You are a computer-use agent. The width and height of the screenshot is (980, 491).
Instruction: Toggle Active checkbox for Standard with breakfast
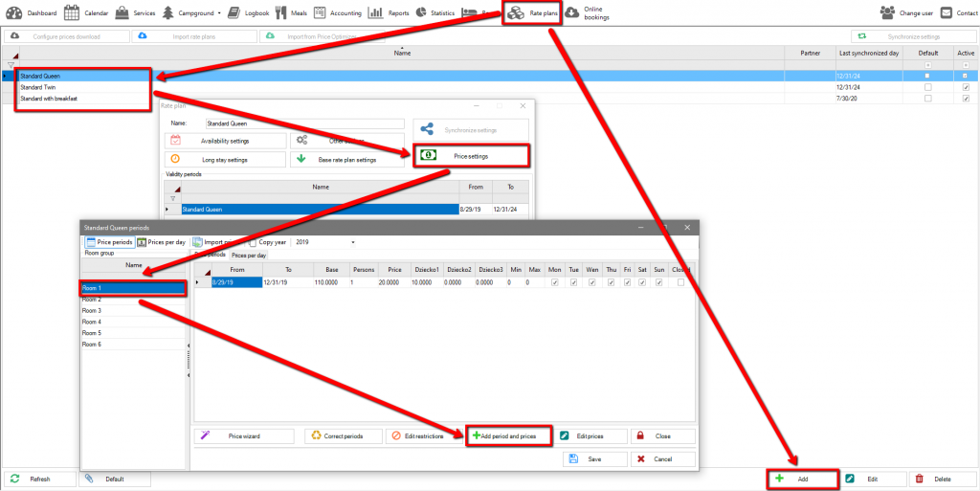(x=967, y=99)
